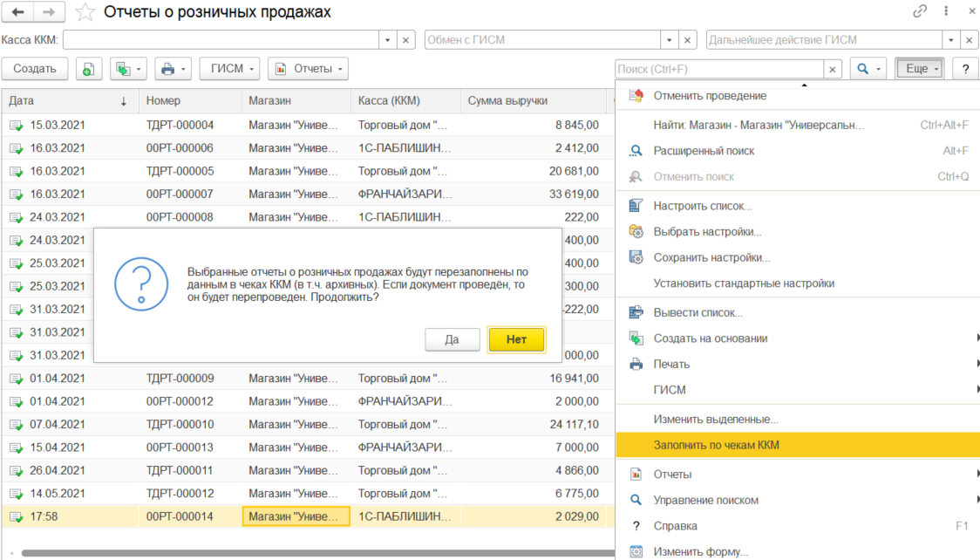Image resolution: width=980 pixels, height=560 pixels.
Task: Open the printer icon toolbar button
Action: 172,69
